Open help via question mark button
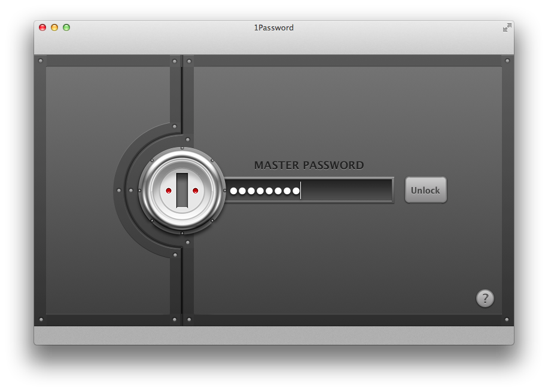 [485, 298]
